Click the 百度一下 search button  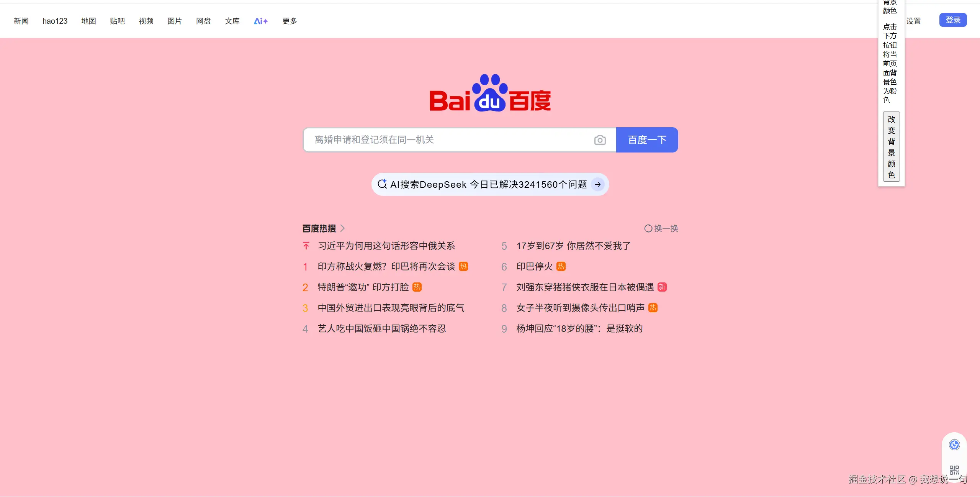click(647, 140)
